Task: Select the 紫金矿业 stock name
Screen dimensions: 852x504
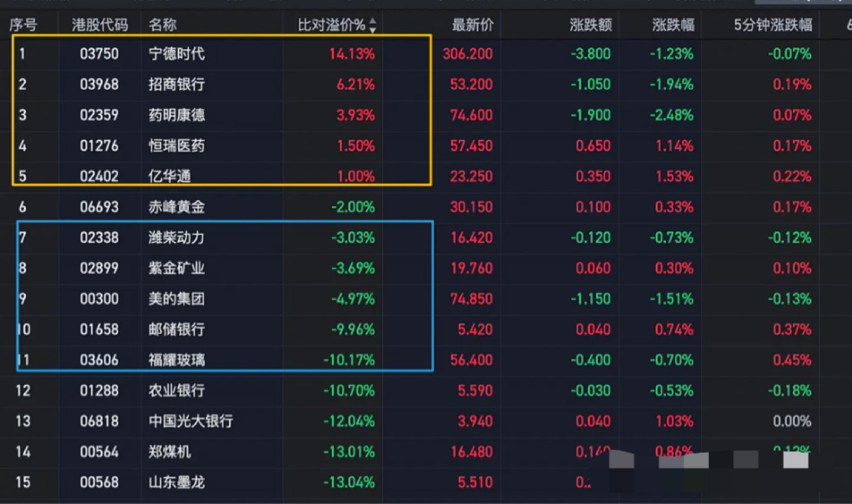Action: [177, 268]
